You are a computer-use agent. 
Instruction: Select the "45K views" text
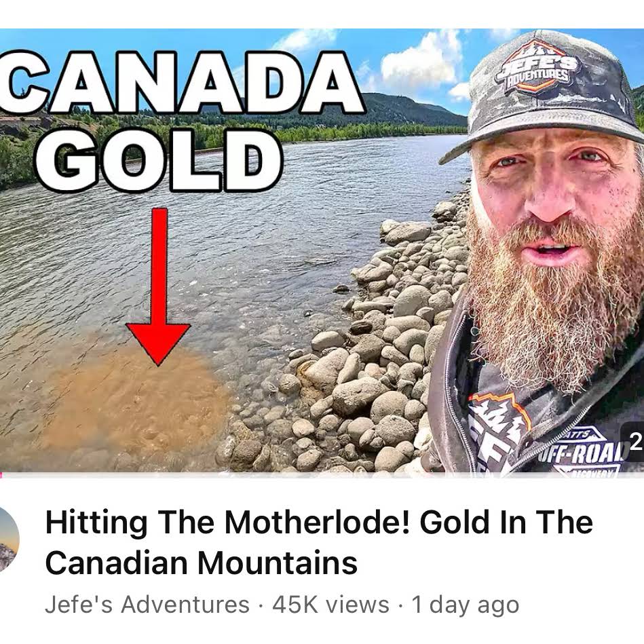330,605
